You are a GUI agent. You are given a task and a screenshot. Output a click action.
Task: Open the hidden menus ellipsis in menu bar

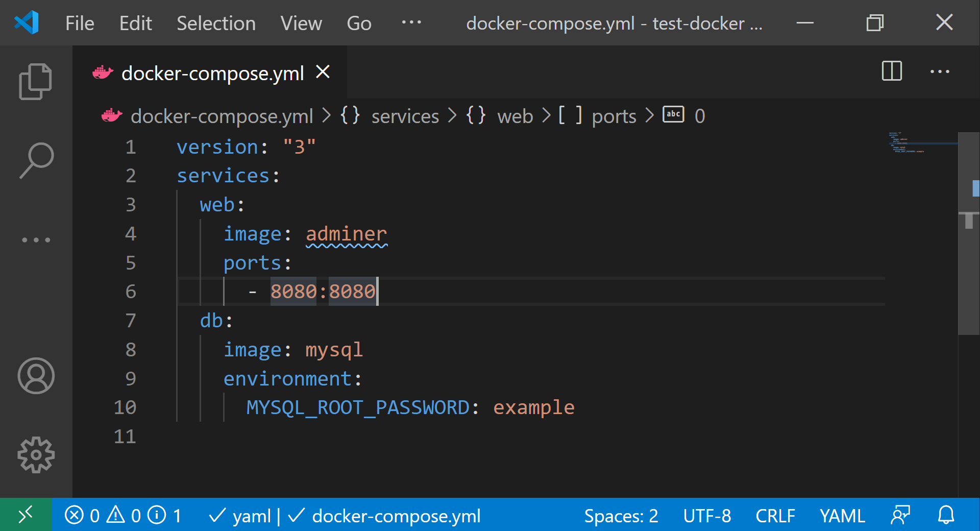click(x=411, y=22)
